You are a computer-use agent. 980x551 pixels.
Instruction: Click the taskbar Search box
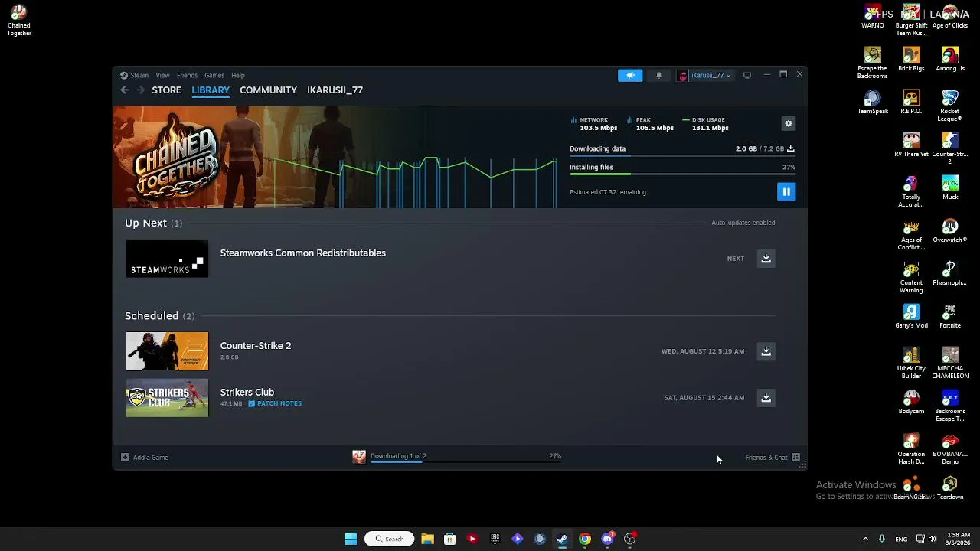(x=389, y=539)
